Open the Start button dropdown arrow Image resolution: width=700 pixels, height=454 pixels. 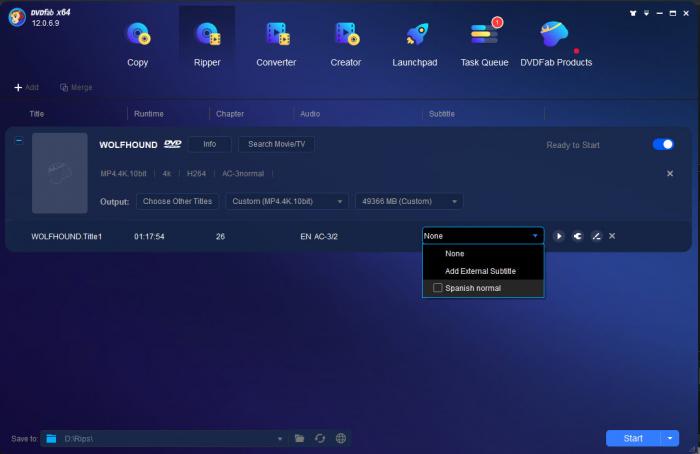tap(670, 438)
